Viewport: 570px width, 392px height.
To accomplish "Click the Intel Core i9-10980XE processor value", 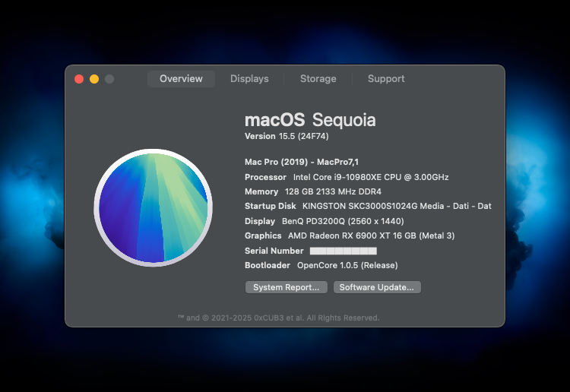I will [x=371, y=177].
